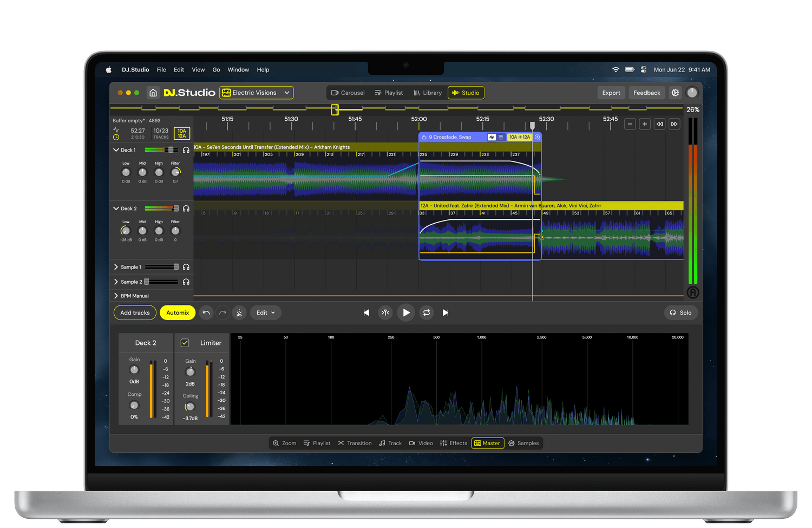Toggle Deck 2 headphone cue
This screenshot has width=812, height=528.
[x=186, y=208]
